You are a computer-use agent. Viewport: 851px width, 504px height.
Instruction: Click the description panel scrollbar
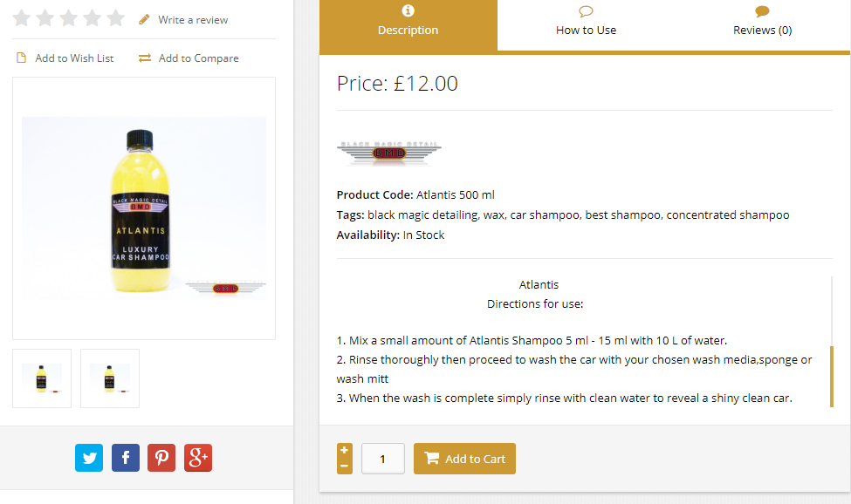[x=831, y=375]
